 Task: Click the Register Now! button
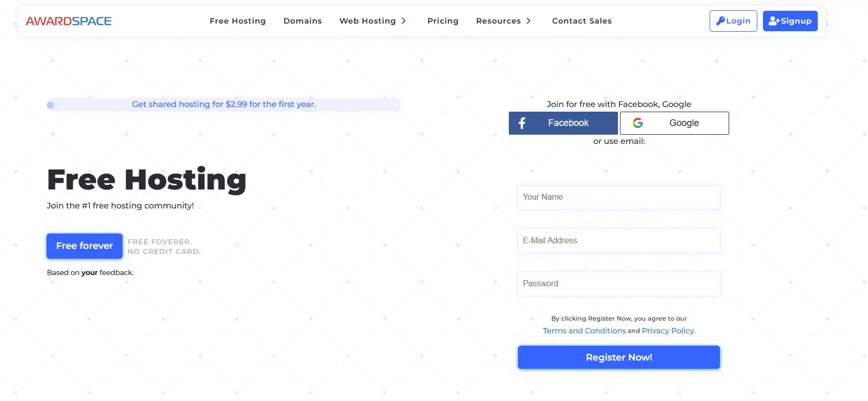pyautogui.click(x=619, y=357)
